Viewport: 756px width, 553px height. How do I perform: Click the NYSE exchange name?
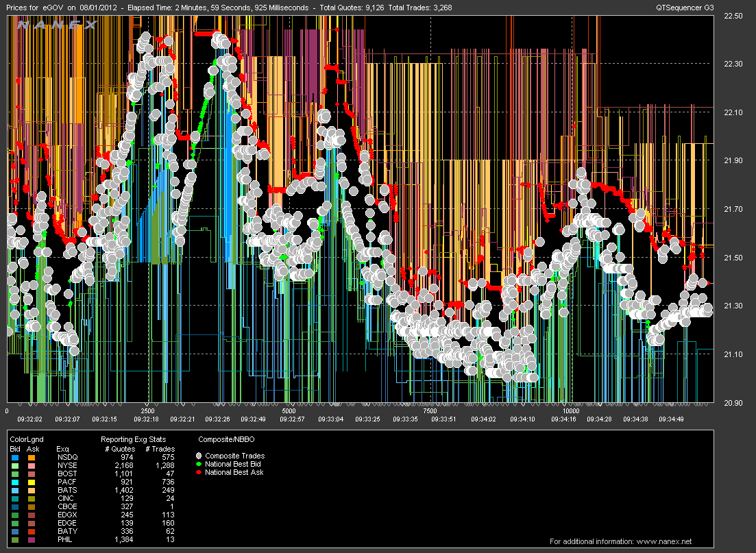(67, 465)
